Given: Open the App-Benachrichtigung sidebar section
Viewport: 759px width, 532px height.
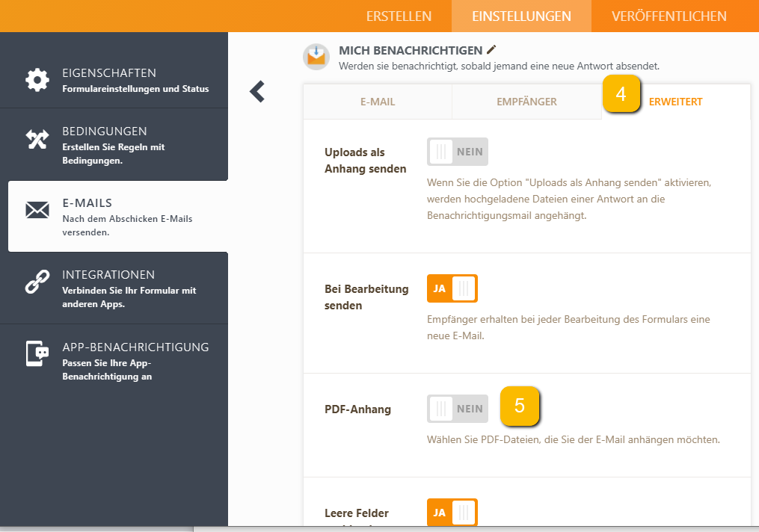Looking at the screenshot, I should click(114, 361).
